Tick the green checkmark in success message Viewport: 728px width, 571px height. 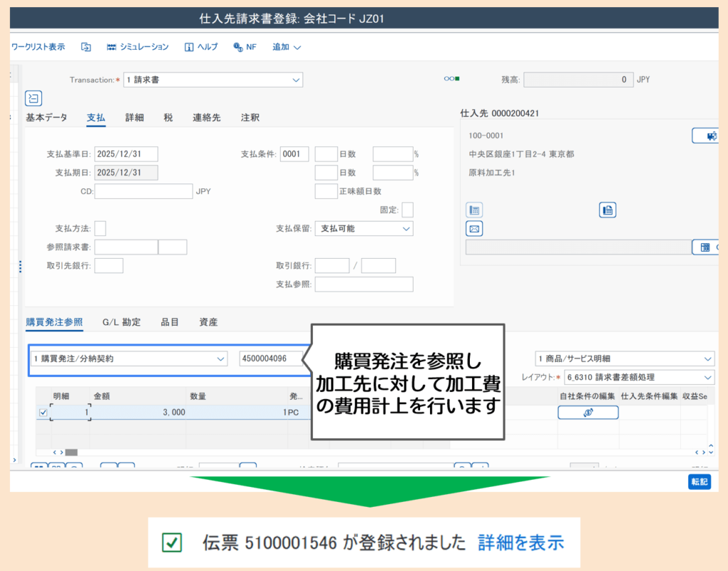[x=171, y=543]
